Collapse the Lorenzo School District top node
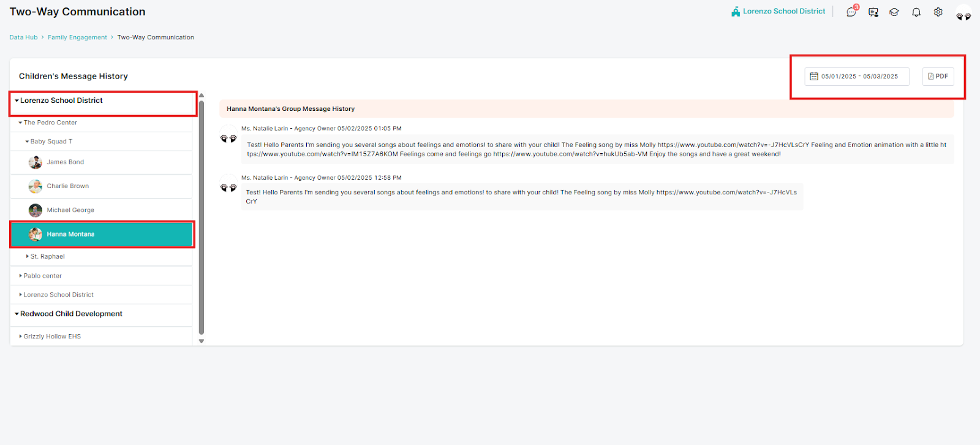 coord(17,101)
